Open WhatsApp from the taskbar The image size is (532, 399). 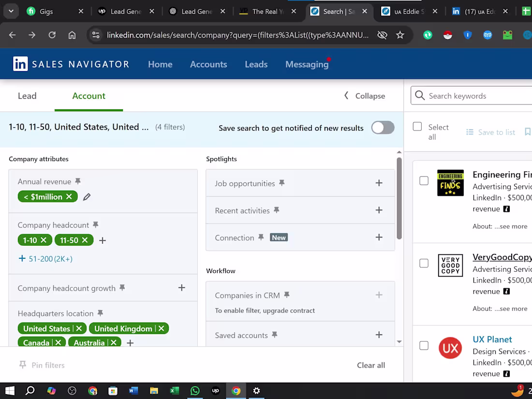[195, 391]
